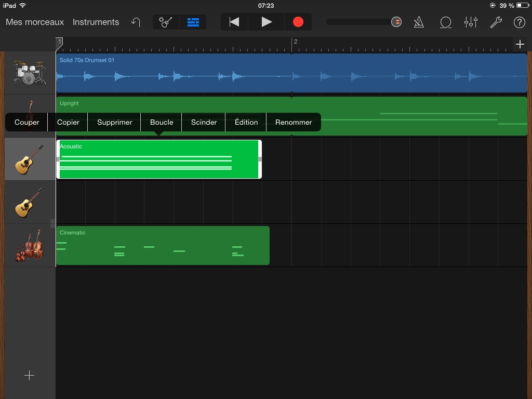Start playback with the play button
532x399 pixels.
(x=267, y=22)
